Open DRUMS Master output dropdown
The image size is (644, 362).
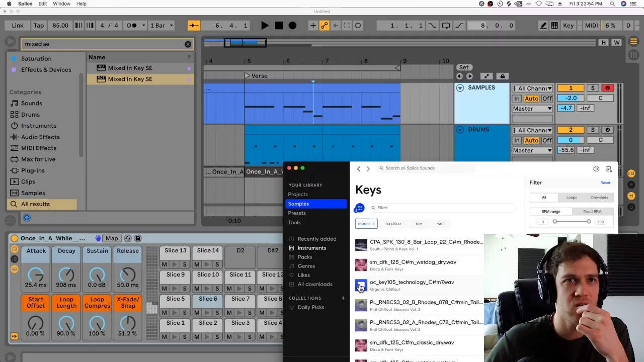coord(532,150)
